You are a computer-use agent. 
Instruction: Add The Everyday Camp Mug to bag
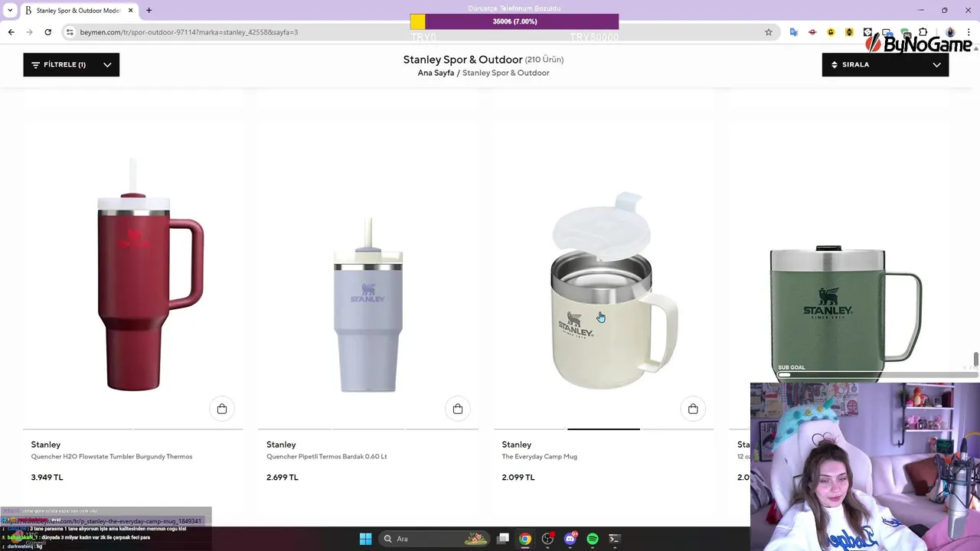(693, 409)
